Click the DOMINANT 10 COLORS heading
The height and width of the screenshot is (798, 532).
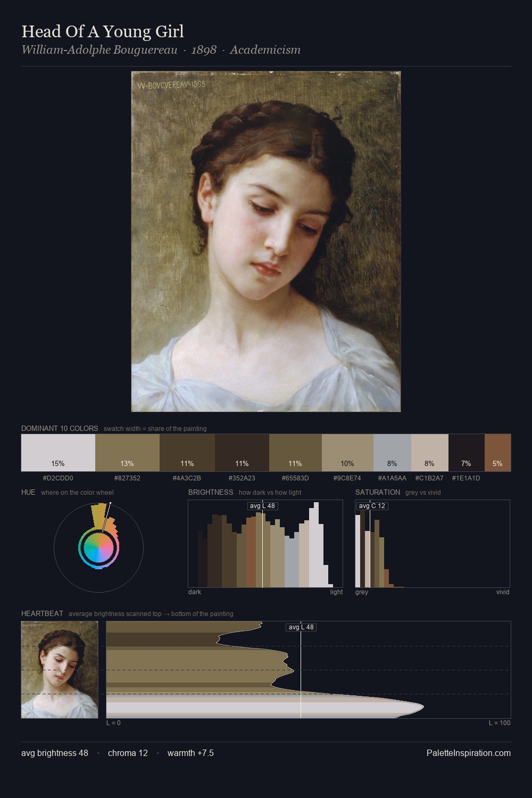[60, 428]
